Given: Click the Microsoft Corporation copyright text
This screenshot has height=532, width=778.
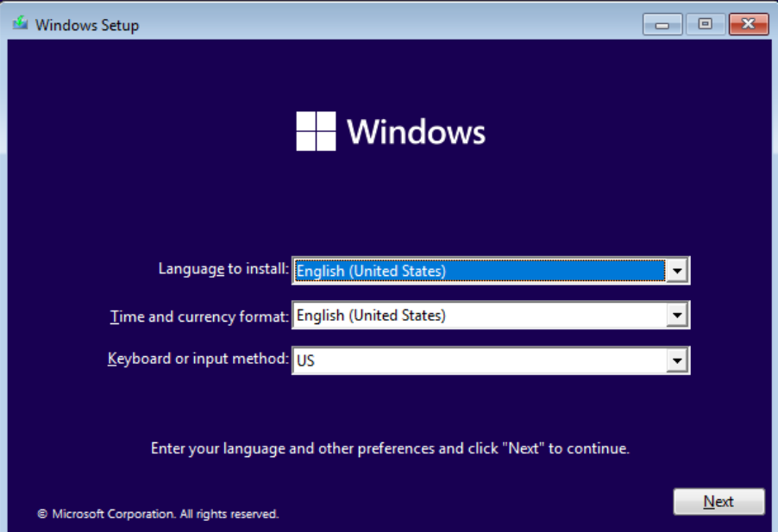Looking at the screenshot, I should 159,514.
